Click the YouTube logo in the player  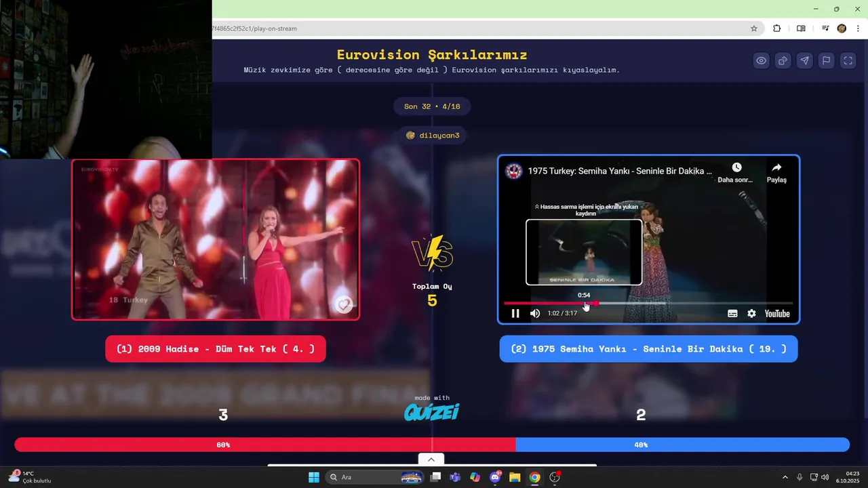(777, 313)
